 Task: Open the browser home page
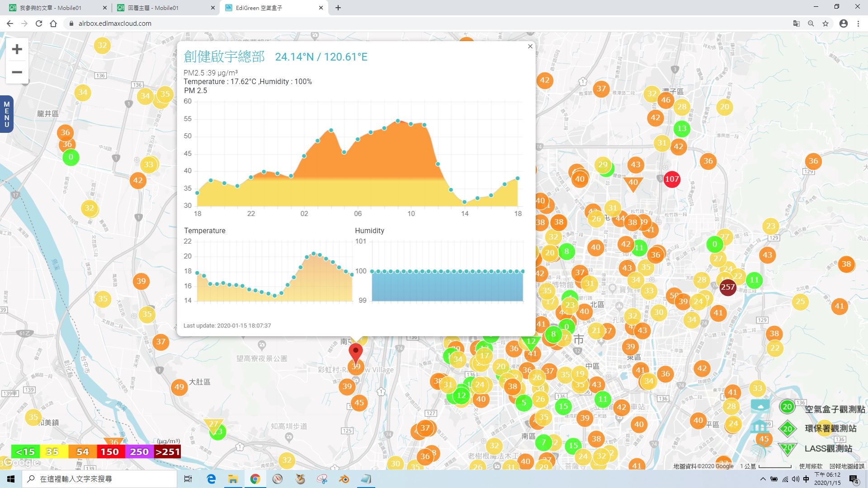(53, 23)
